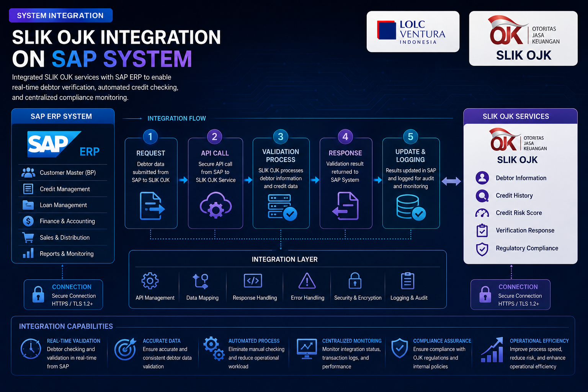588x392 pixels.
Task: Click step number 5 circle
Action: pyautogui.click(x=411, y=137)
